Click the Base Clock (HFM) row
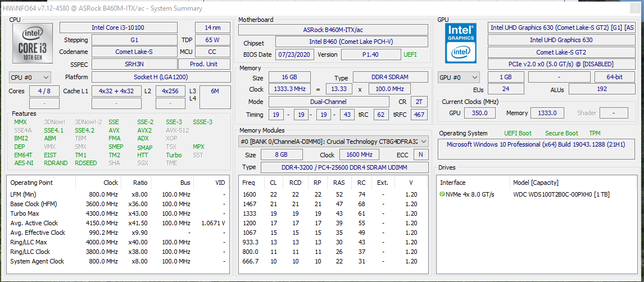Viewport: 644px width, 282px height. click(118, 204)
